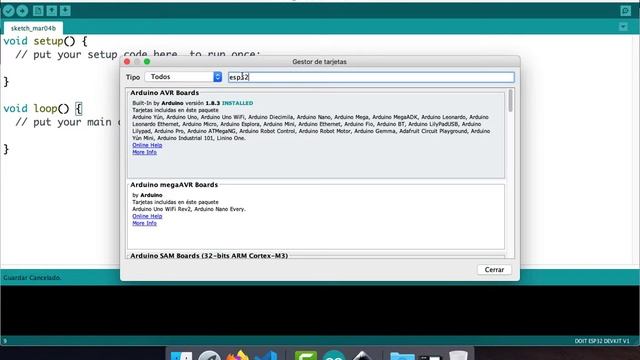Open a sketch using the Open arrow icon

tap(52, 11)
